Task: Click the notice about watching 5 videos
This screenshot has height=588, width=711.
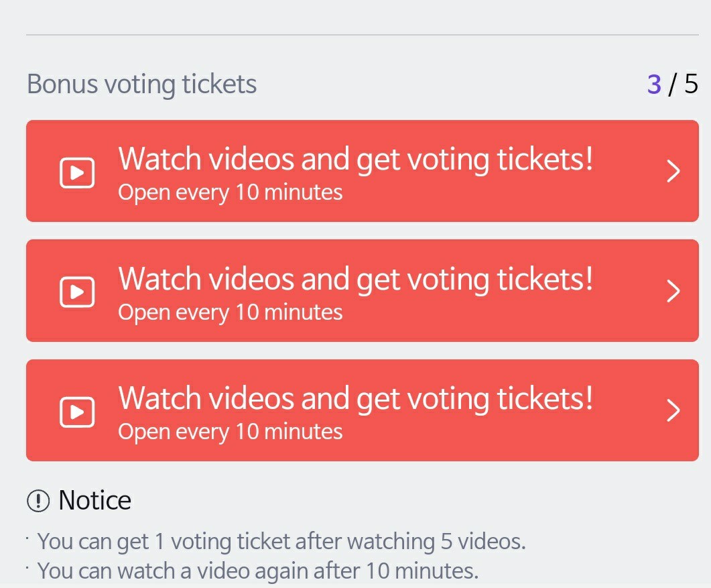Action: point(281,541)
